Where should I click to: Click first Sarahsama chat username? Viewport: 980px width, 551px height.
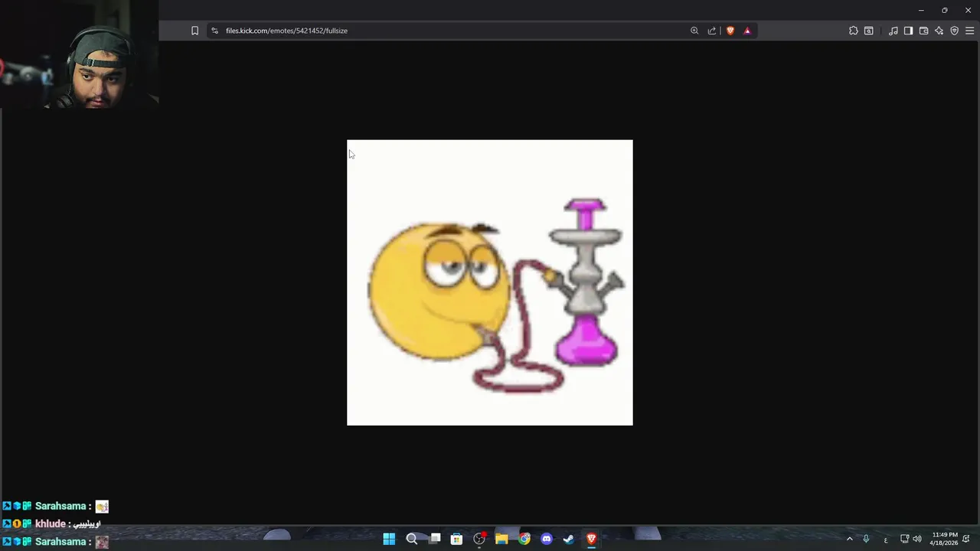60,506
